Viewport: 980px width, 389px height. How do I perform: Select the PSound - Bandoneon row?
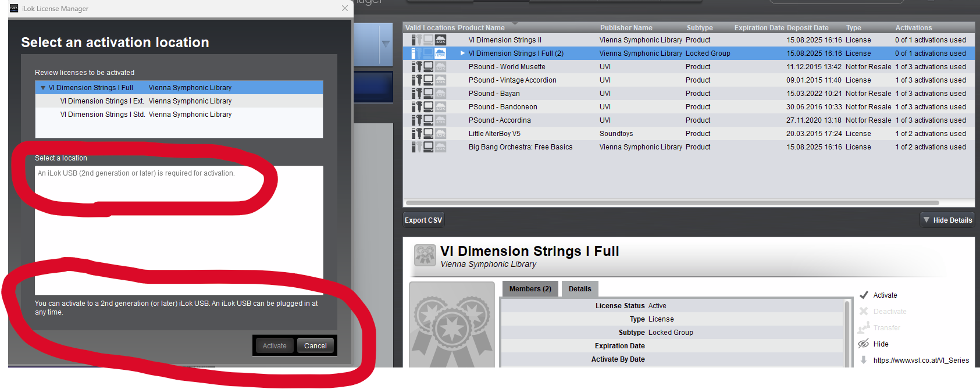point(689,107)
